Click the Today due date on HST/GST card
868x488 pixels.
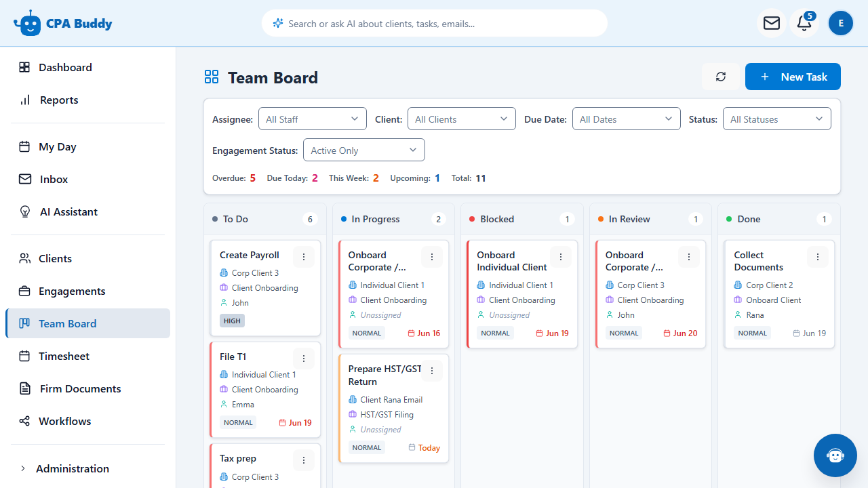pos(425,448)
